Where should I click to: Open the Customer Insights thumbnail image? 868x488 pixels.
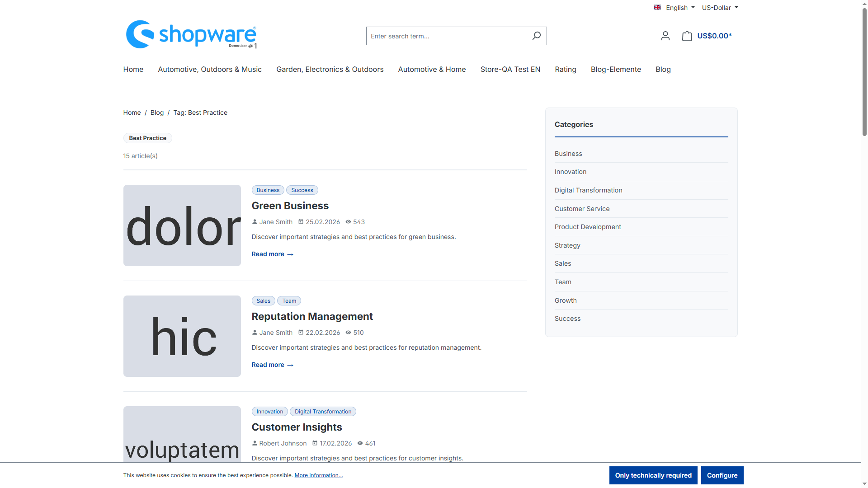pyautogui.click(x=182, y=434)
